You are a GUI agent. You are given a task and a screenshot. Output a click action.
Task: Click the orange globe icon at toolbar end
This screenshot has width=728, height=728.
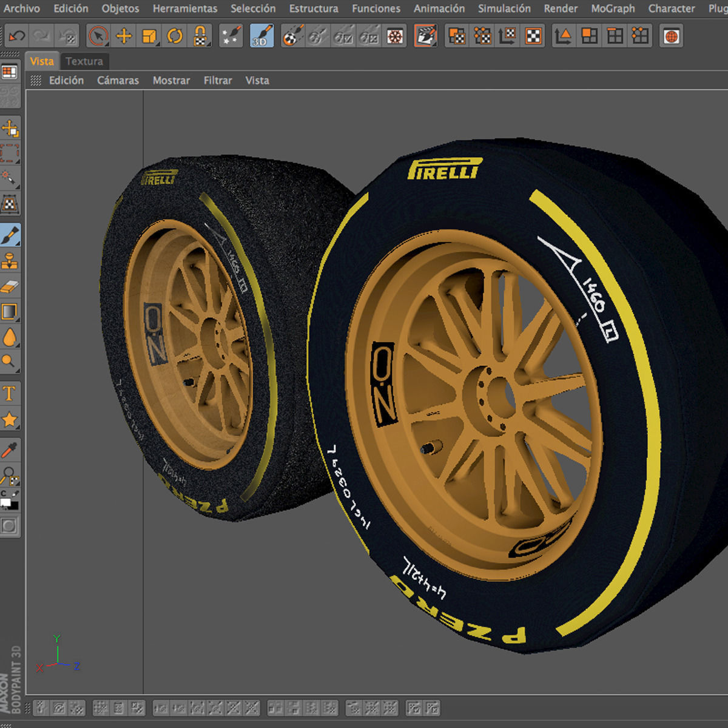tap(671, 36)
